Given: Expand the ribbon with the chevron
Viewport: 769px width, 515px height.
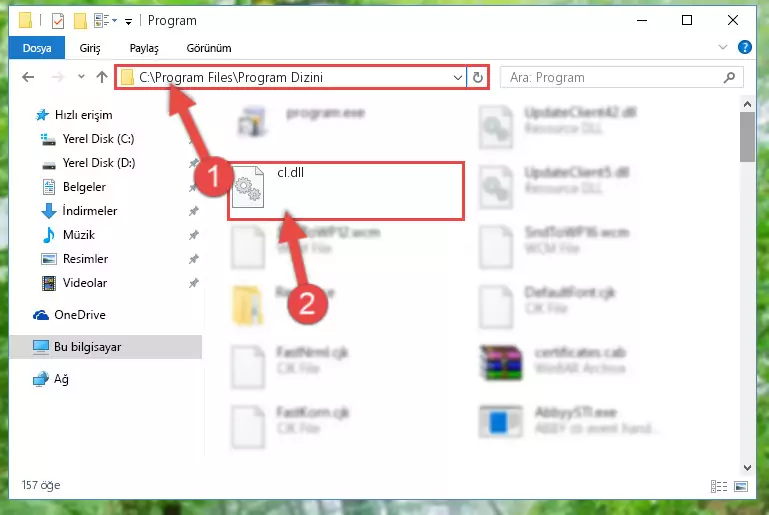Looking at the screenshot, I should (x=723, y=47).
